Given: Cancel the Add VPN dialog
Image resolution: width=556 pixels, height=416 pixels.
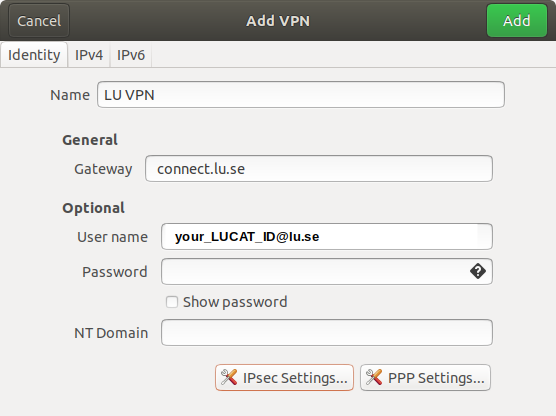Looking at the screenshot, I should pos(39,21).
